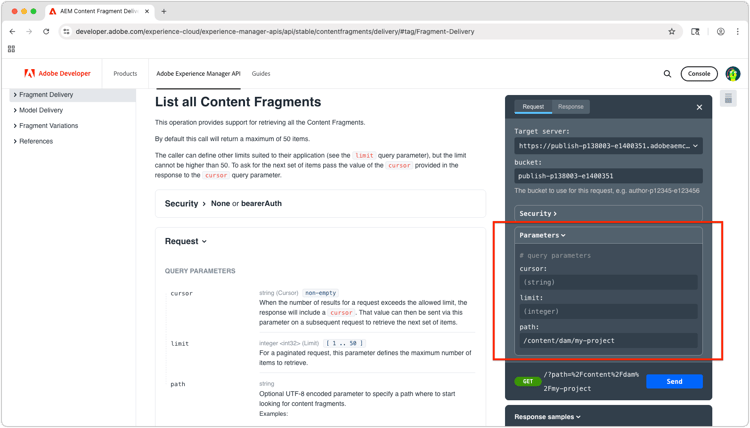Click the 'bearerAuth' text
The height and width of the screenshot is (428, 750).
[x=261, y=204]
